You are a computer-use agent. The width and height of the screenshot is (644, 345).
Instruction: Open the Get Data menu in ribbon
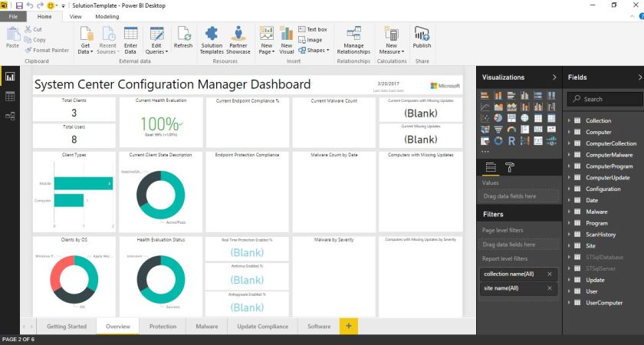(x=85, y=40)
